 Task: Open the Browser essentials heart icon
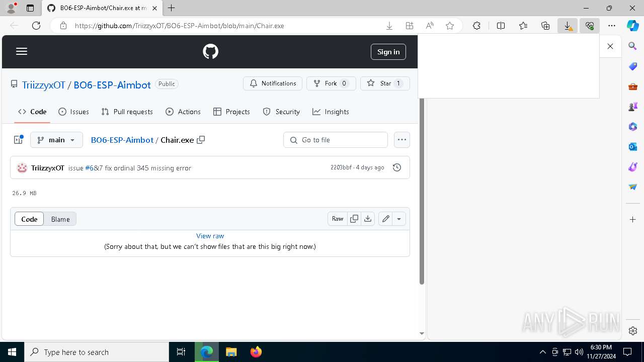point(590,26)
